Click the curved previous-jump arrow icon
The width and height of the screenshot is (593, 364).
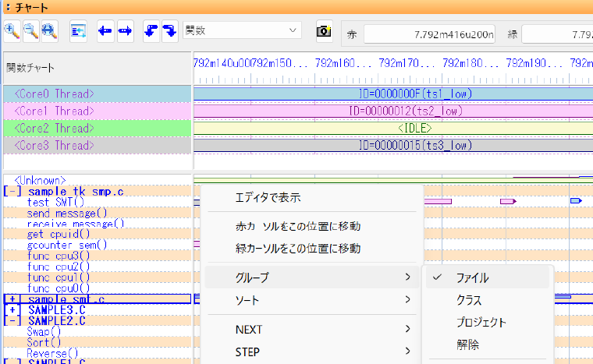(151, 31)
